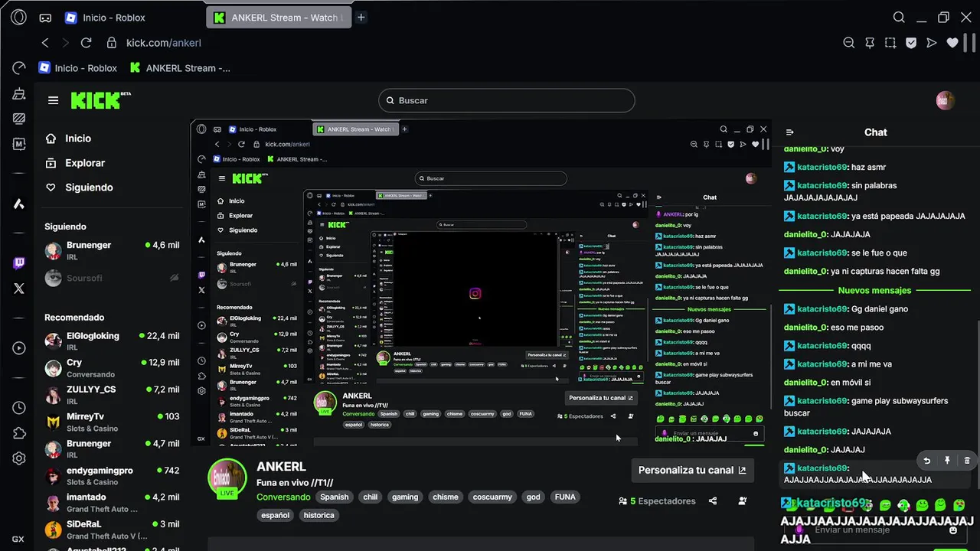Open Aria AI from the sidebar

(19, 204)
